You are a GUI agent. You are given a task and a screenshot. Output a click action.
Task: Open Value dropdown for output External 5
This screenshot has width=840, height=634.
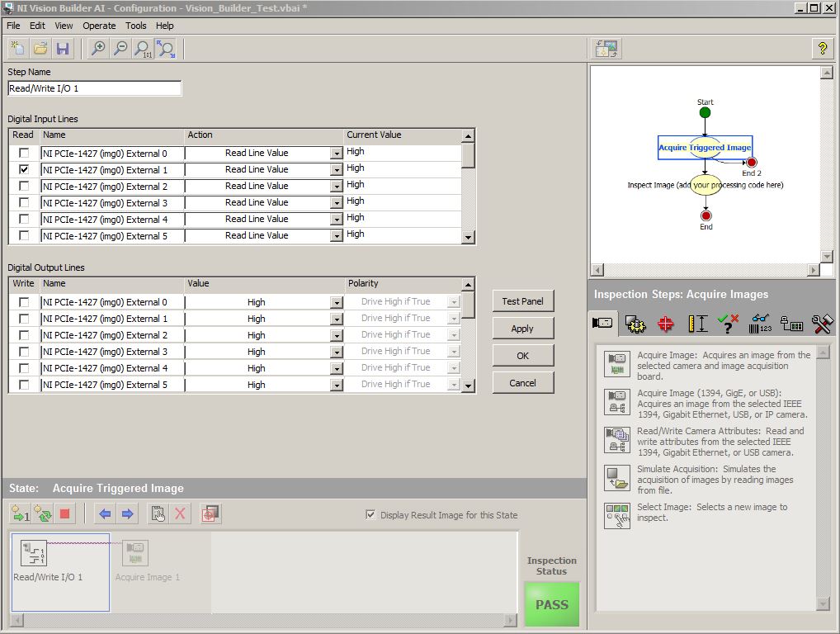point(336,385)
